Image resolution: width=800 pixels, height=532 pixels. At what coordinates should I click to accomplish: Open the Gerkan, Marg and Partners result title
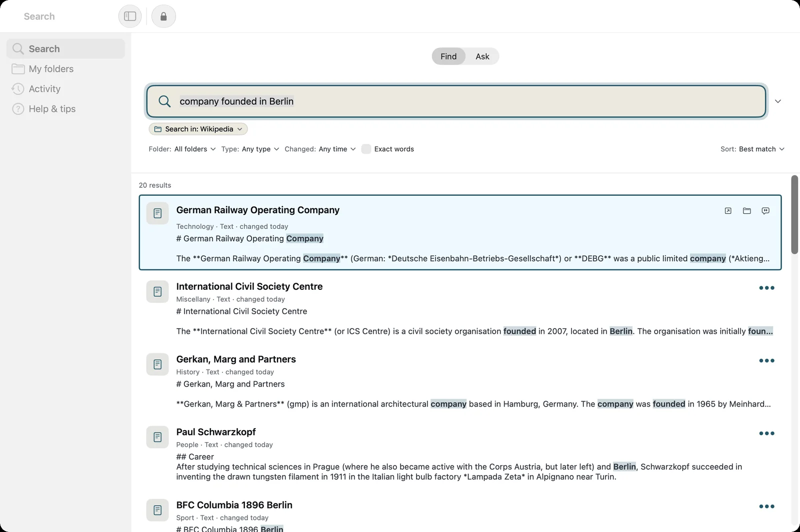pyautogui.click(x=236, y=360)
